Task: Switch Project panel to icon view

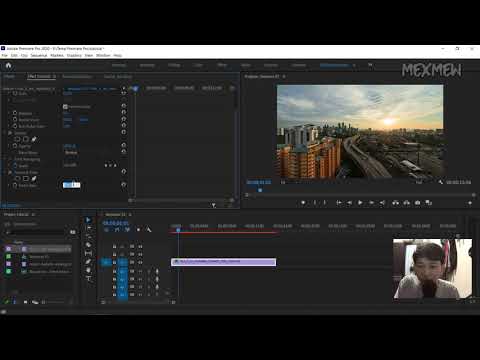Action: (25, 302)
